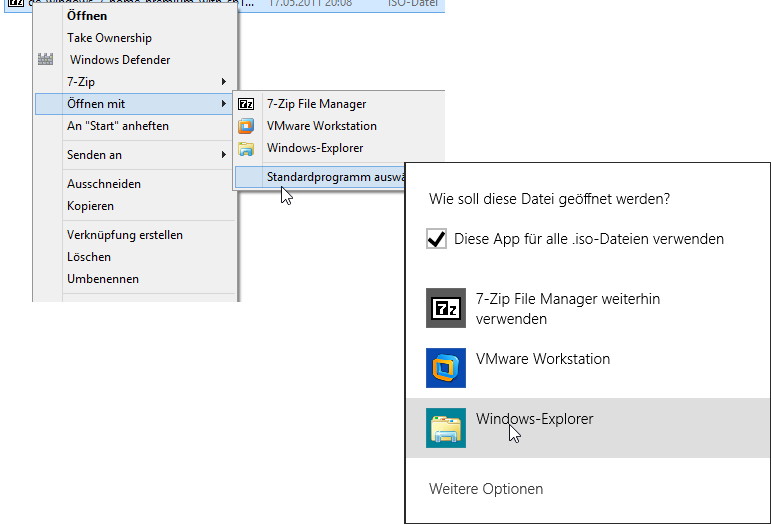The height and width of the screenshot is (525, 771).
Task: Click the 7-Zip tile icon in dialog
Action: [445, 308]
